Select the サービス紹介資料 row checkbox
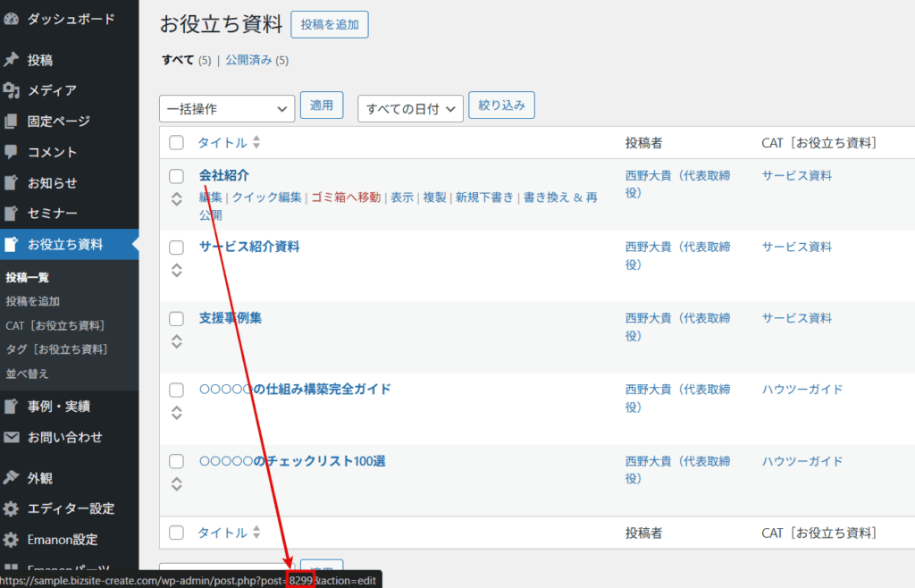The image size is (915, 588). [177, 248]
